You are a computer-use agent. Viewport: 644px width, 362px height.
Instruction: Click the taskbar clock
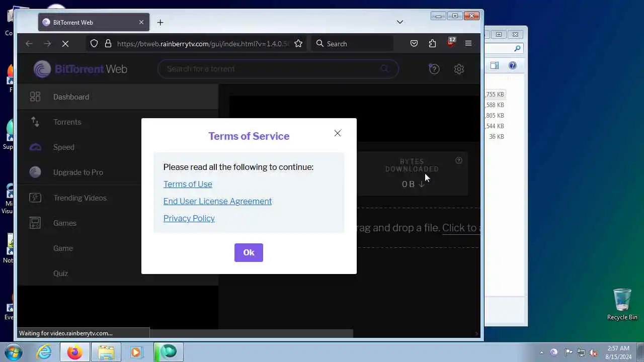tap(618, 352)
